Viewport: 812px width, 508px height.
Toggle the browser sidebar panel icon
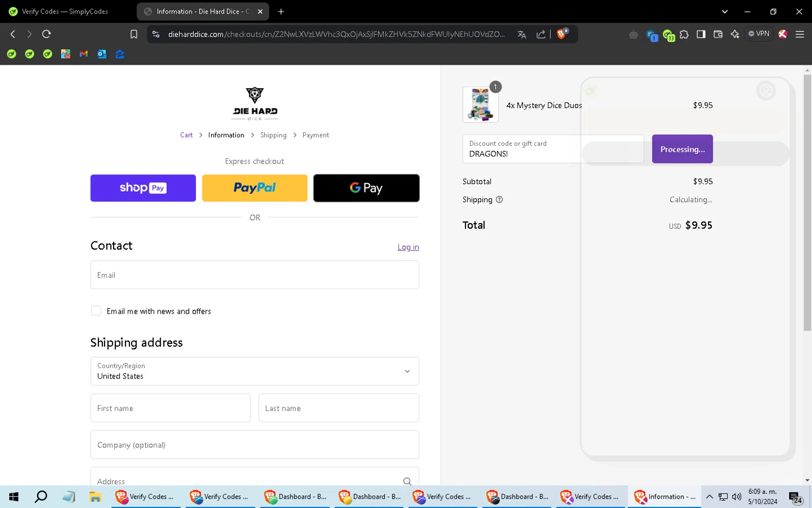(701, 34)
